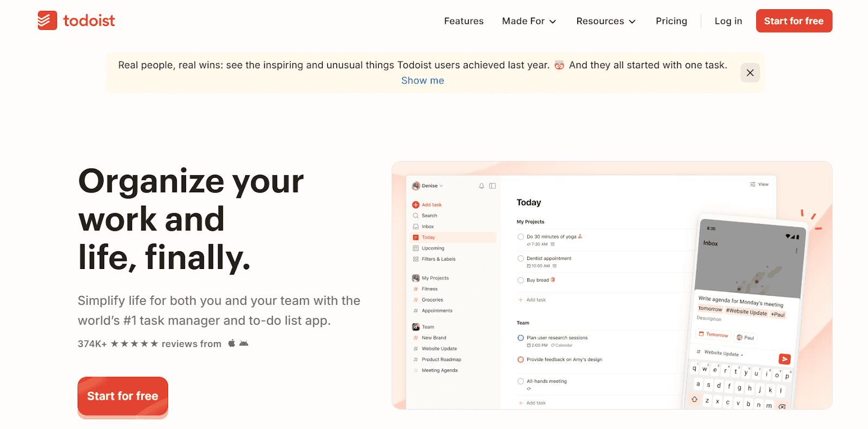Click the Upcoming calendar icon in sidebar
Image resolution: width=868 pixels, height=429 pixels.
point(416,248)
